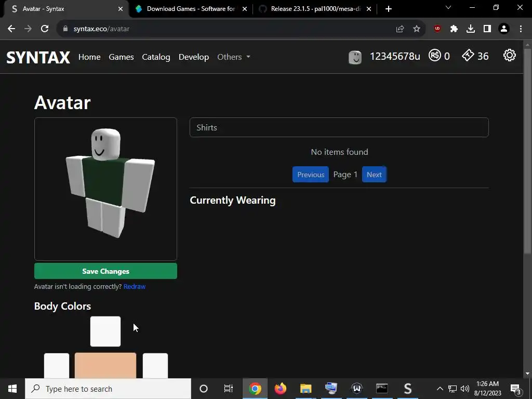The width and height of the screenshot is (532, 399).
Task: Pick the white arm swatch right of the torso
Action: pyautogui.click(x=155, y=366)
